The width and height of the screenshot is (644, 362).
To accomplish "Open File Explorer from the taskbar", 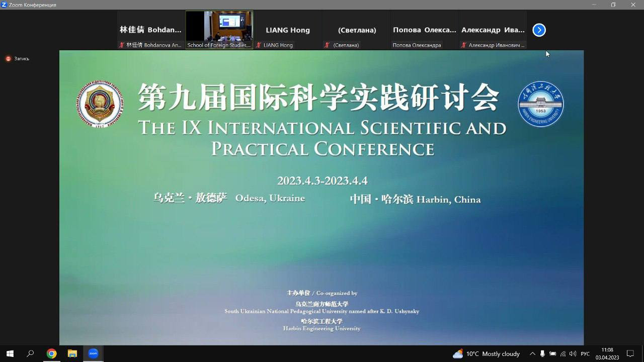I will (72, 353).
